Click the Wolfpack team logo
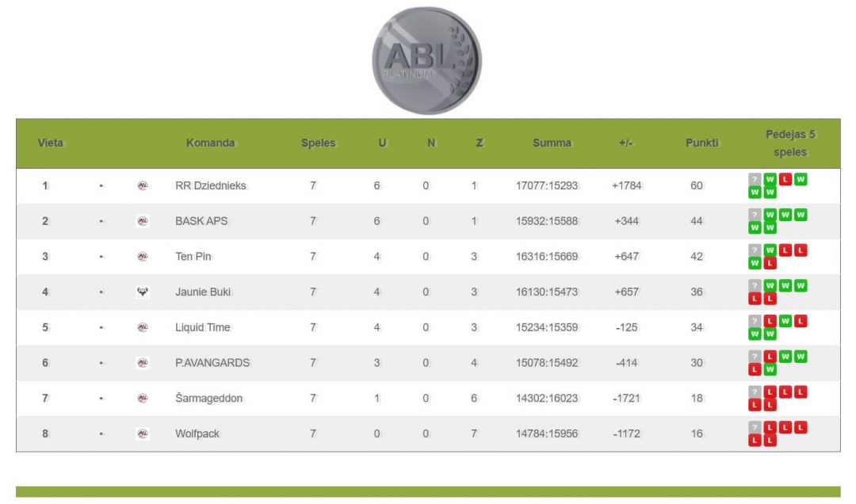The width and height of the screenshot is (856, 504). (x=143, y=434)
